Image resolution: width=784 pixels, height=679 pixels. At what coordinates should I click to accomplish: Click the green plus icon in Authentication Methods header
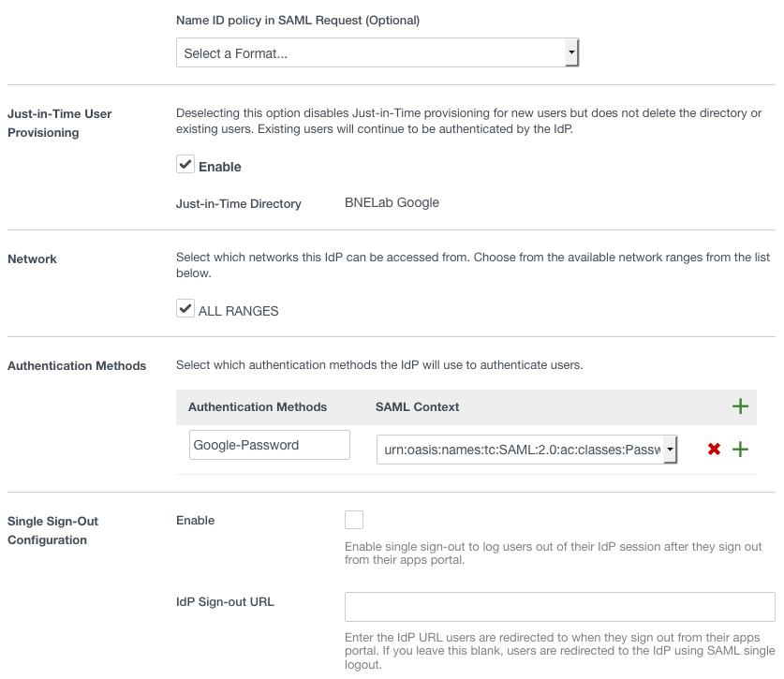pos(740,406)
